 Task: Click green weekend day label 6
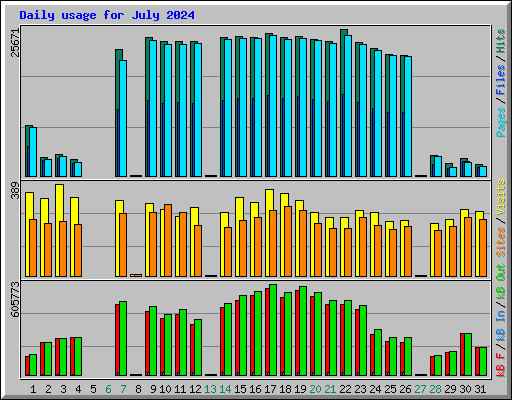point(108,389)
